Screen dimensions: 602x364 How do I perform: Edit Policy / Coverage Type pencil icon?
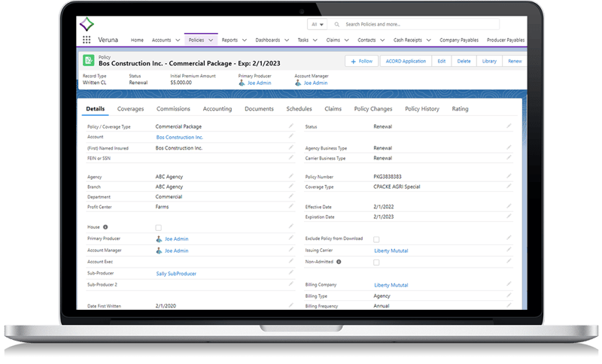pyautogui.click(x=291, y=126)
